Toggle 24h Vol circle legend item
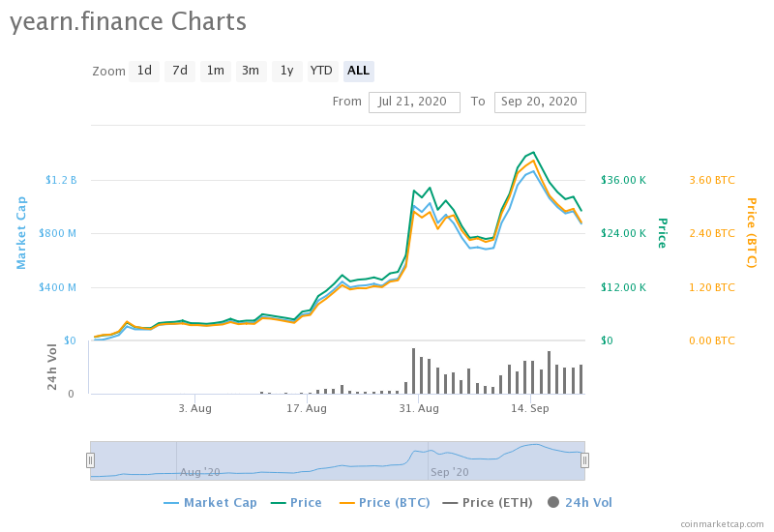The width and height of the screenshot is (774, 532). (x=580, y=502)
